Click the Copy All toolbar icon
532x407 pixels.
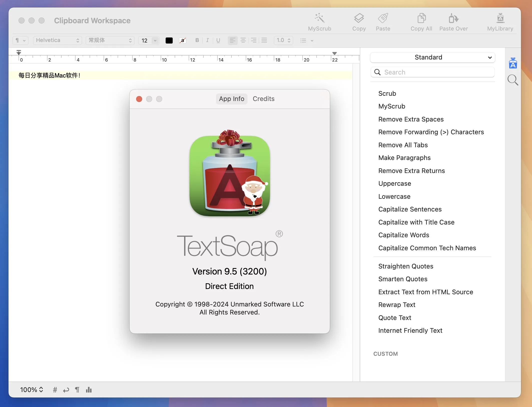click(421, 18)
